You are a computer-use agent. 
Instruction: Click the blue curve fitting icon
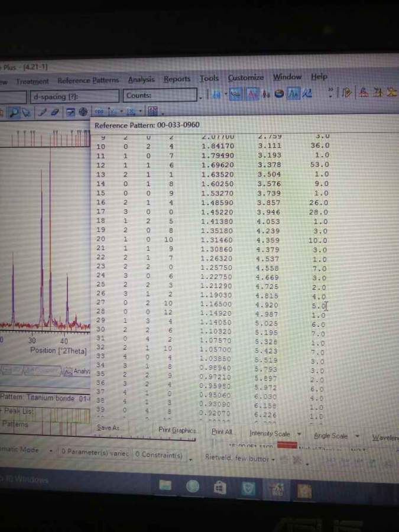tap(307, 93)
